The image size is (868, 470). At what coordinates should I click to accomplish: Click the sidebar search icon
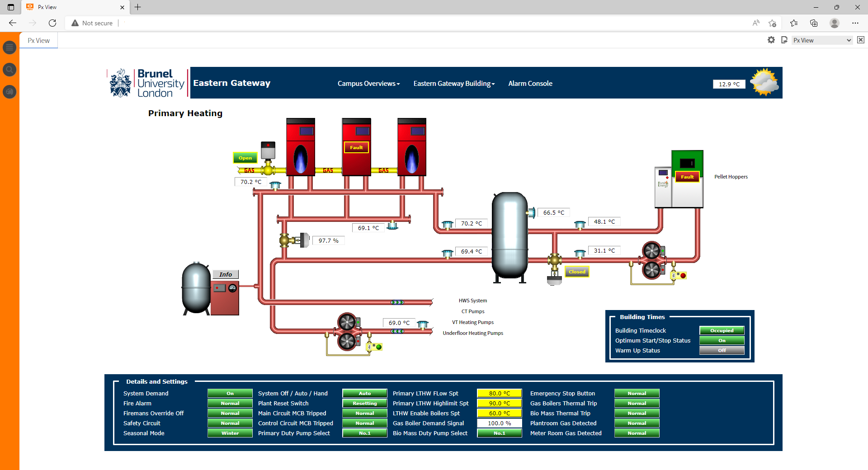pyautogui.click(x=9, y=70)
